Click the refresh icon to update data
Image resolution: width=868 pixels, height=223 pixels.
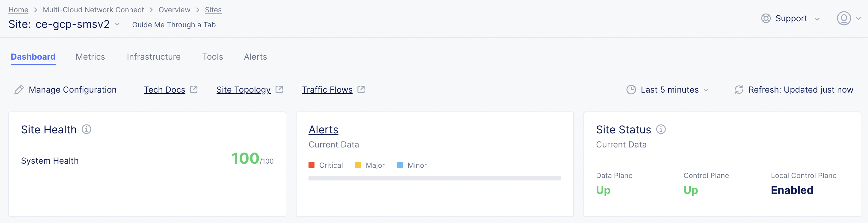739,89
